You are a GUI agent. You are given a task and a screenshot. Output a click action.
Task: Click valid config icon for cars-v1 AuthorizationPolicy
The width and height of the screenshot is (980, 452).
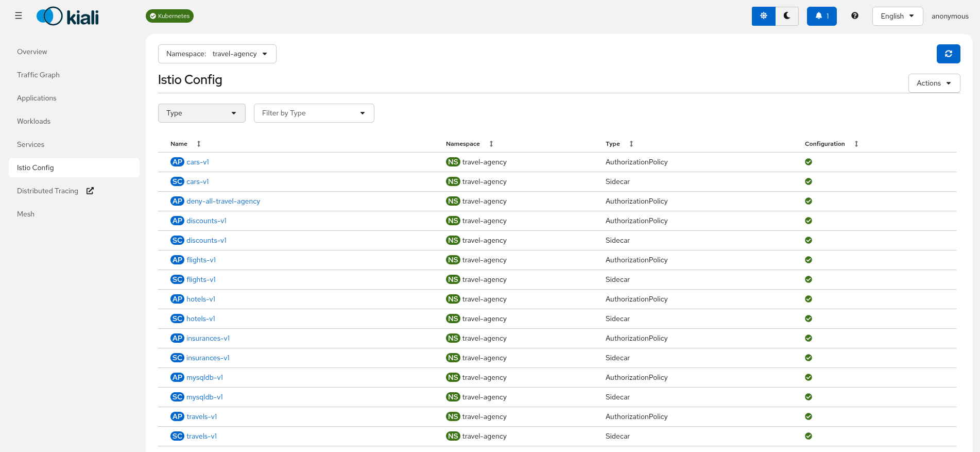coord(809,162)
